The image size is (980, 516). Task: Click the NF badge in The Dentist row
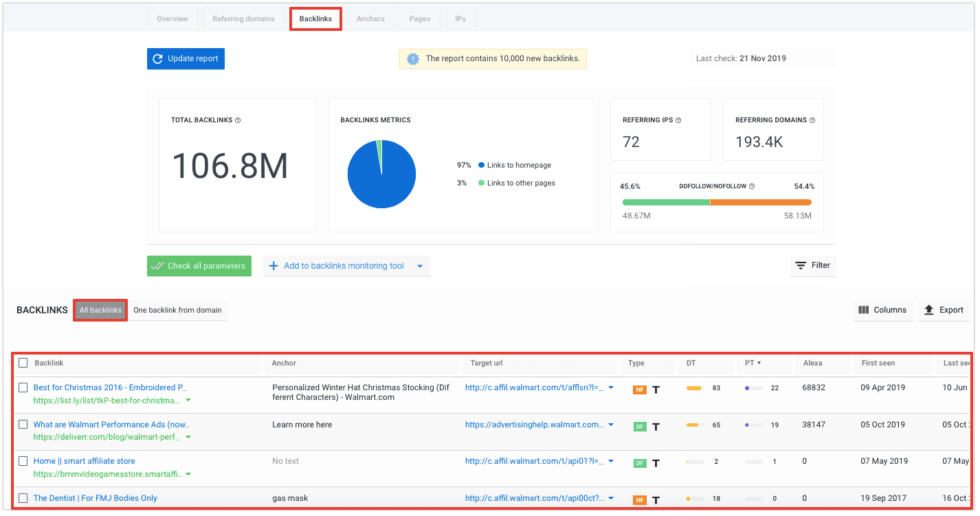click(640, 500)
